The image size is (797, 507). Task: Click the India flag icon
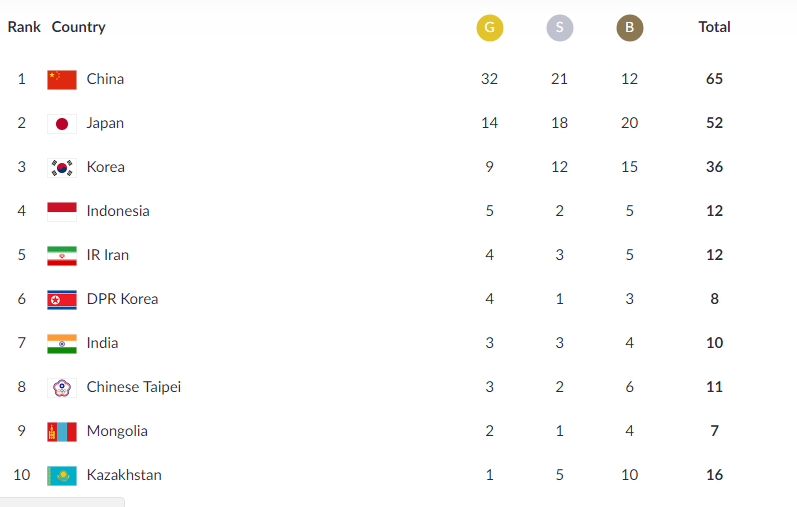[x=61, y=343]
